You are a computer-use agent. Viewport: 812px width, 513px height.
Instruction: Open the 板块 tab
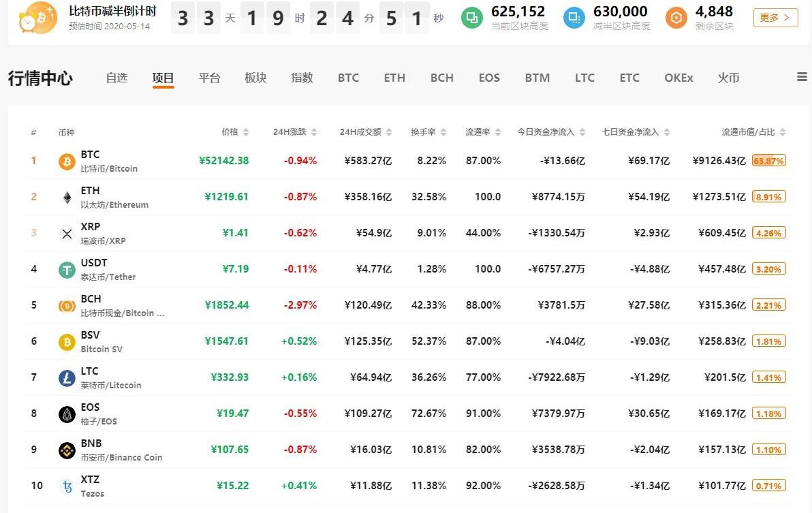pyautogui.click(x=256, y=78)
